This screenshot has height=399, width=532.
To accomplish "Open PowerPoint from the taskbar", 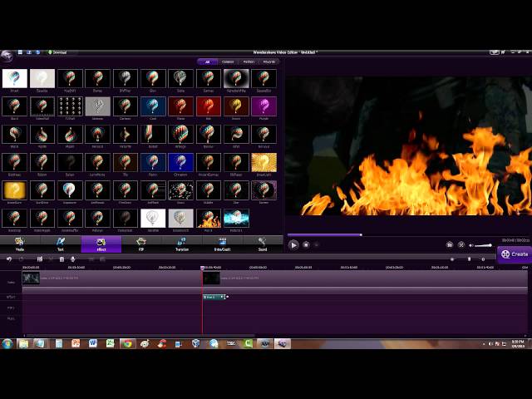I will coord(76,343).
